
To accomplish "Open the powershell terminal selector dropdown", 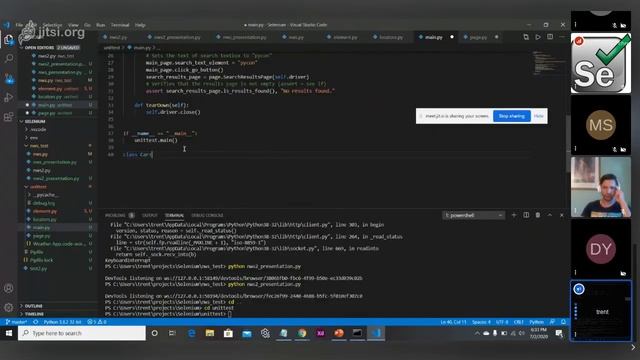I will tap(473, 215).
